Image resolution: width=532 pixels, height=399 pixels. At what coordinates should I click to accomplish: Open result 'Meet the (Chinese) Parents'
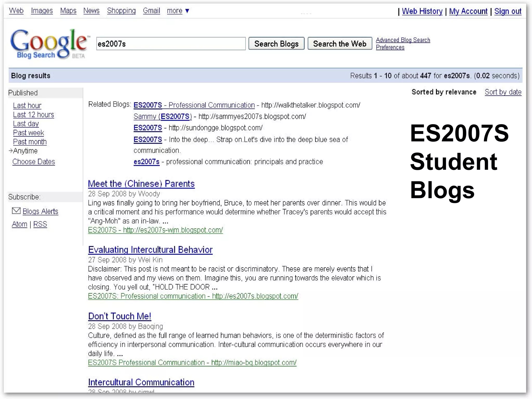pyautogui.click(x=141, y=184)
